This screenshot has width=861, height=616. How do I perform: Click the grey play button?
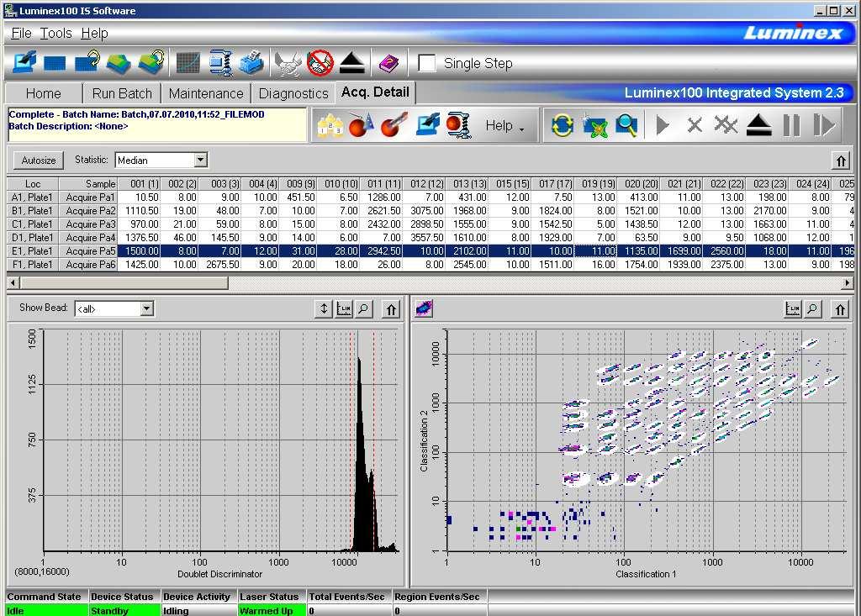[x=663, y=125]
